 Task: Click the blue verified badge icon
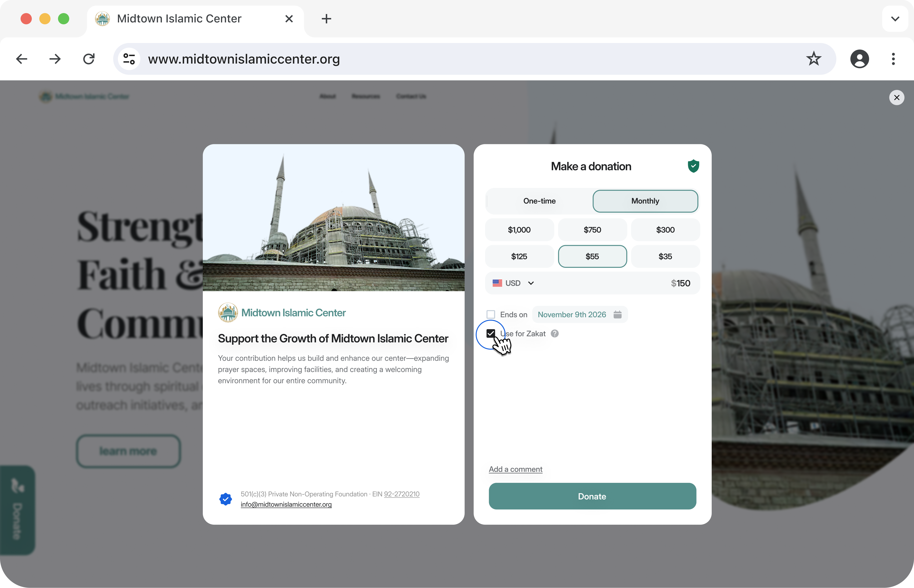225,499
